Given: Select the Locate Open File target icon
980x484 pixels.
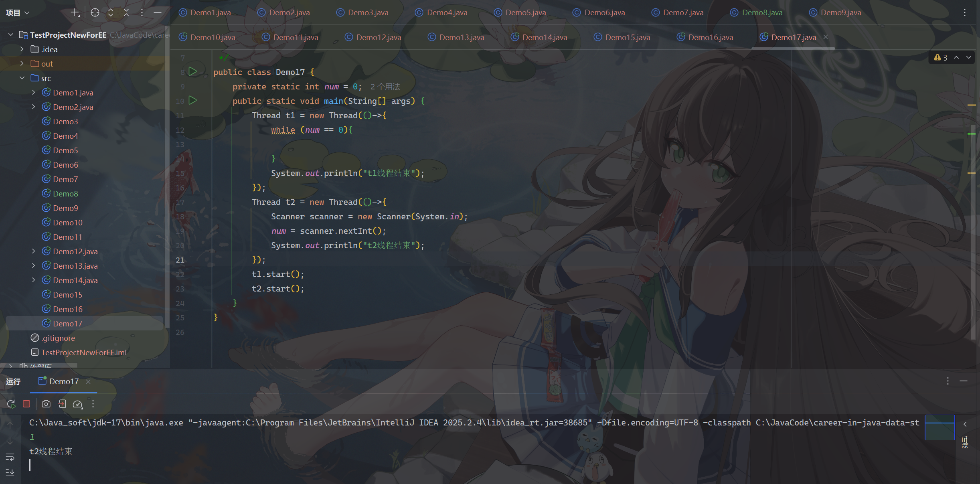Looking at the screenshot, I should coord(95,12).
